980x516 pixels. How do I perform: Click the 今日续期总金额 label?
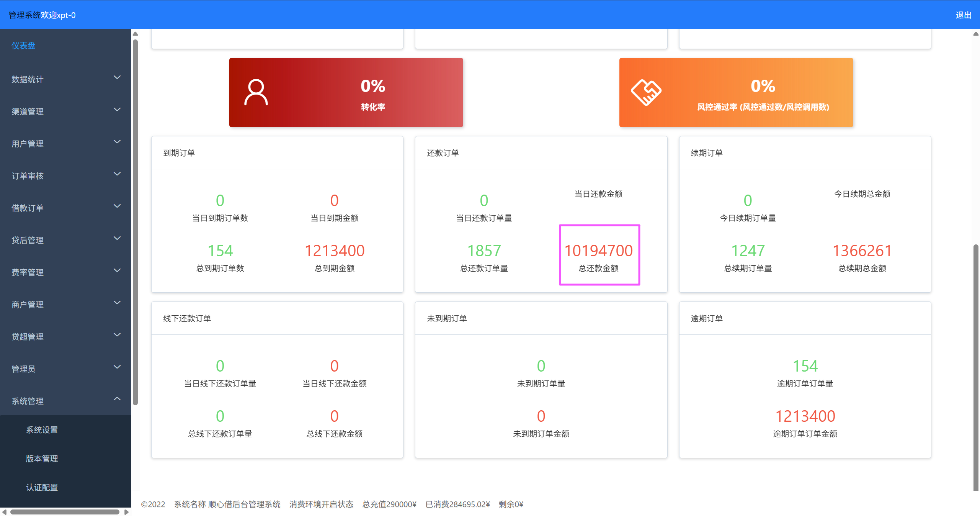click(x=862, y=194)
